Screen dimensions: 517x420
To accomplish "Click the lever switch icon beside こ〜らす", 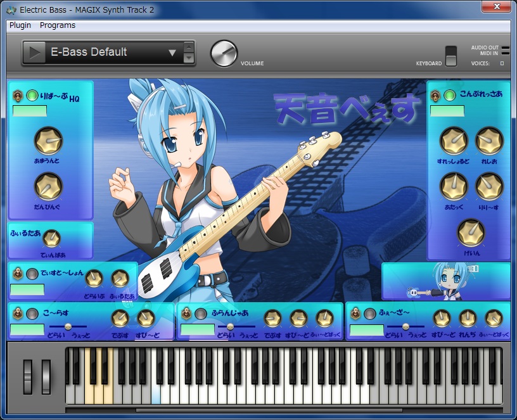I will pyautogui.click(x=17, y=313).
